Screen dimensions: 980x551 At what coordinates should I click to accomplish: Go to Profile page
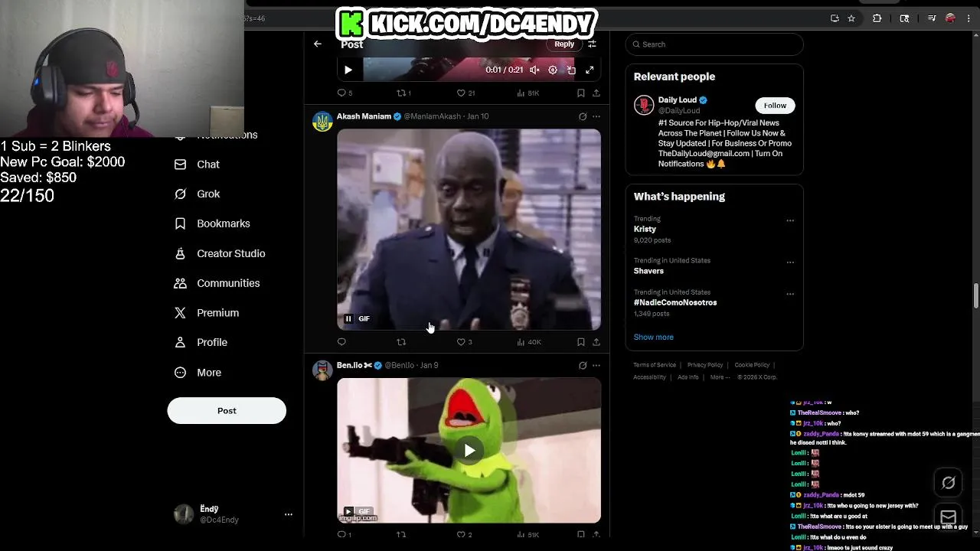click(201, 342)
